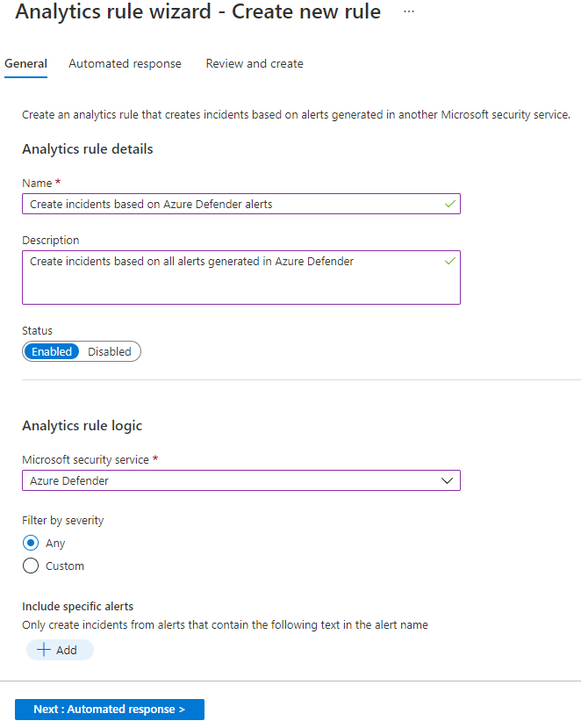
Task: Open the Microsoft security service dropdown
Action: tap(241, 480)
